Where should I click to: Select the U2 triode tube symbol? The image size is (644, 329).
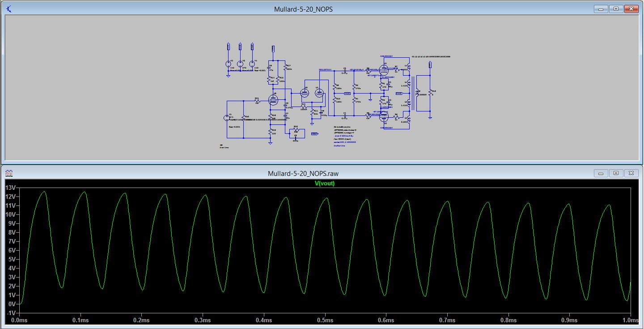point(305,93)
